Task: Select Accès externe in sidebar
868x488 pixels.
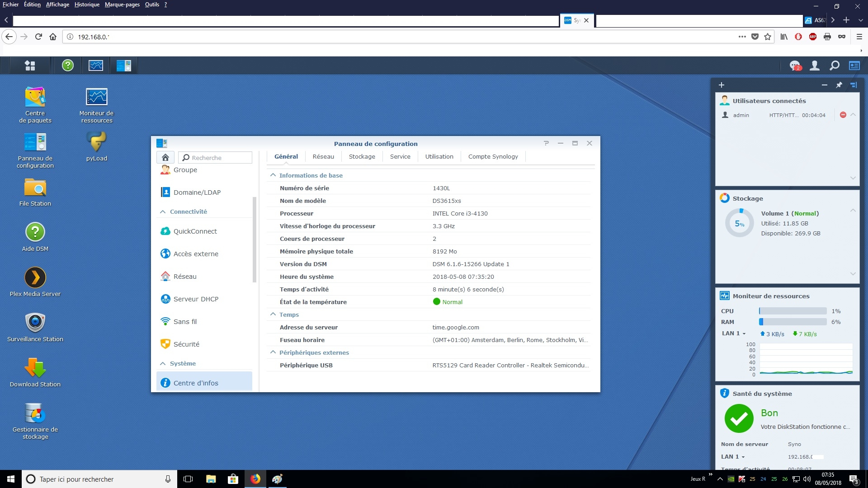Action: tap(204, 254)
